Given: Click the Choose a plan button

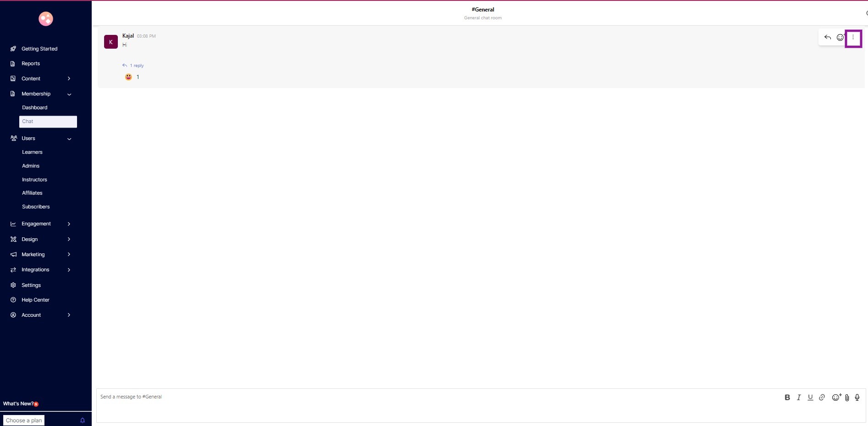Looking at the screenshot, I should (24, 420).
